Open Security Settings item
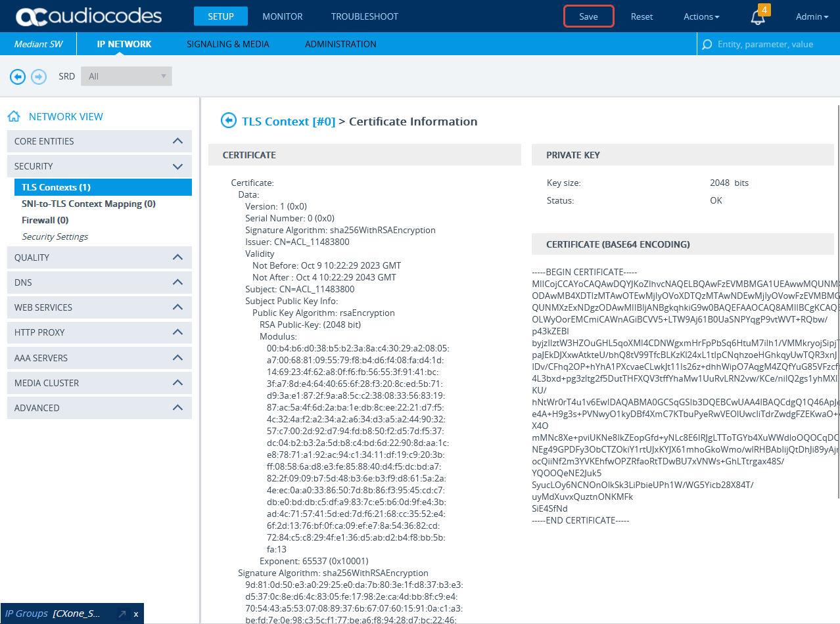Screen dimensions: 840x624 (x=55, y=236)
